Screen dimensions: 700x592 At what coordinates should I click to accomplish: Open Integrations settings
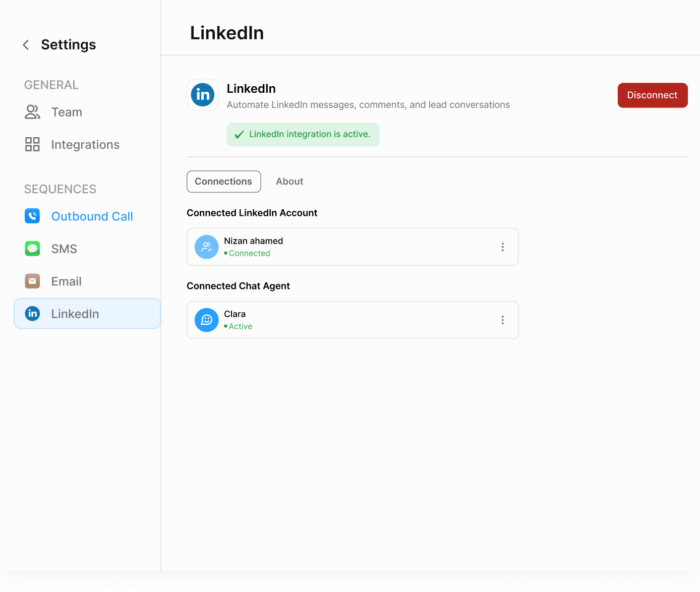(x=85, y=145)
